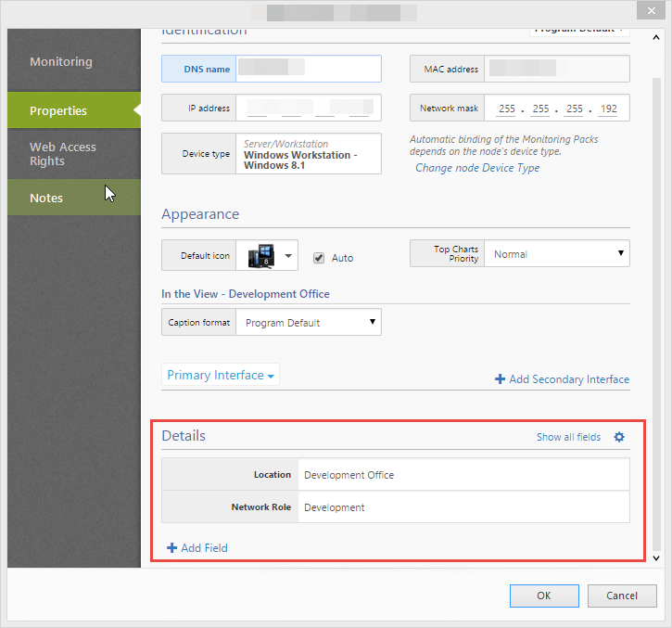Viewport: 672px width, 628px height.
Task: Click In the View - Development Office heading
Action: pyautogui.click(x=246, y=294)
